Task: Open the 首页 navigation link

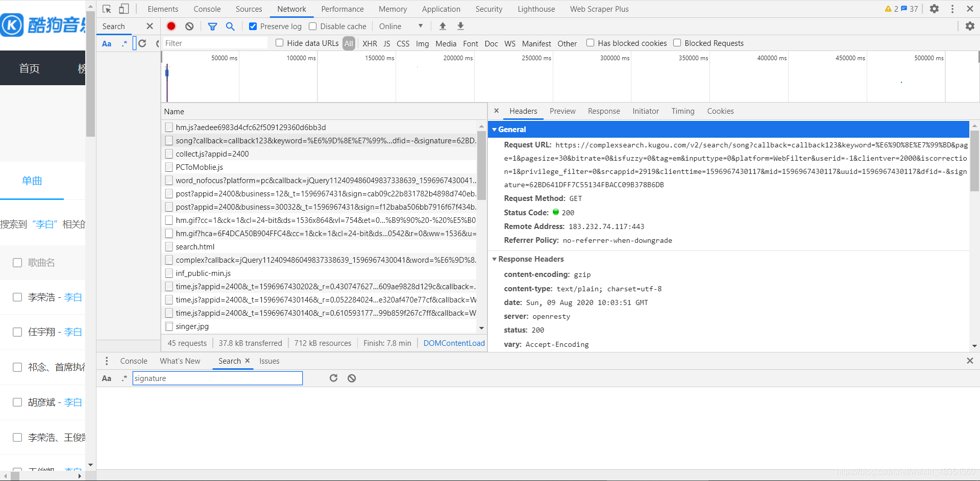Action: (x=29, y=68)
